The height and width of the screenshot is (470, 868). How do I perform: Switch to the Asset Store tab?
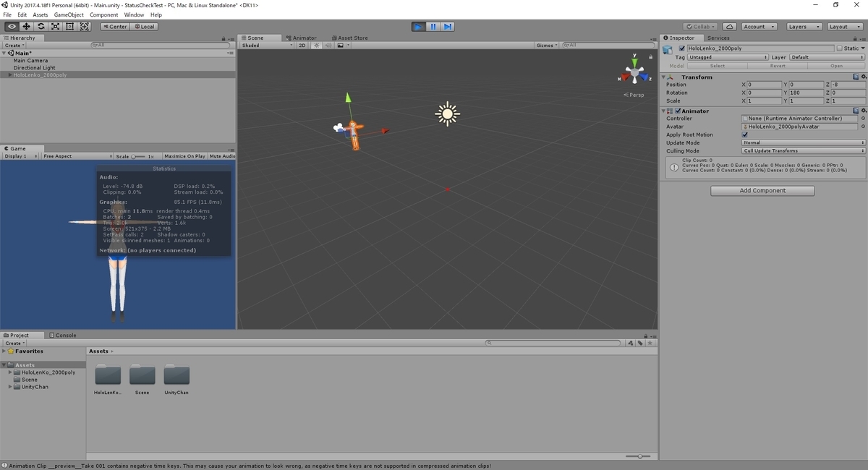tap(349, 38)
